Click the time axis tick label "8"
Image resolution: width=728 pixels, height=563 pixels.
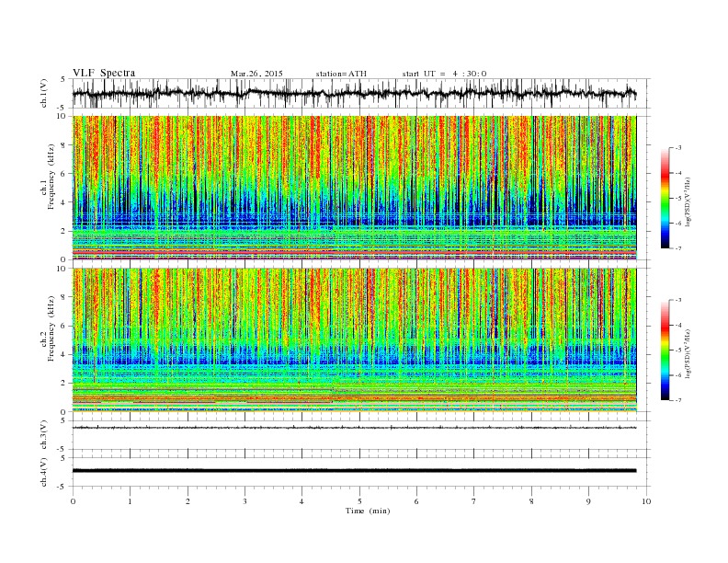coord(531,501)
